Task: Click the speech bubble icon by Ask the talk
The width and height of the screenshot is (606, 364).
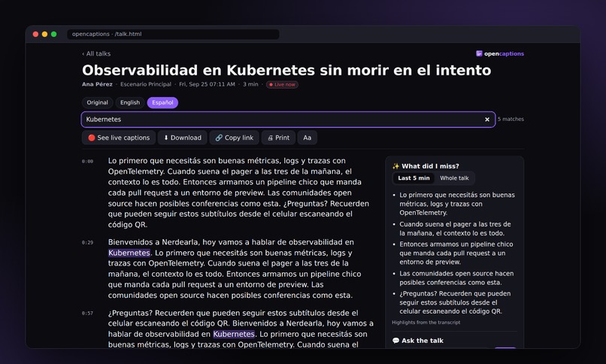Action: click(395, 341)
